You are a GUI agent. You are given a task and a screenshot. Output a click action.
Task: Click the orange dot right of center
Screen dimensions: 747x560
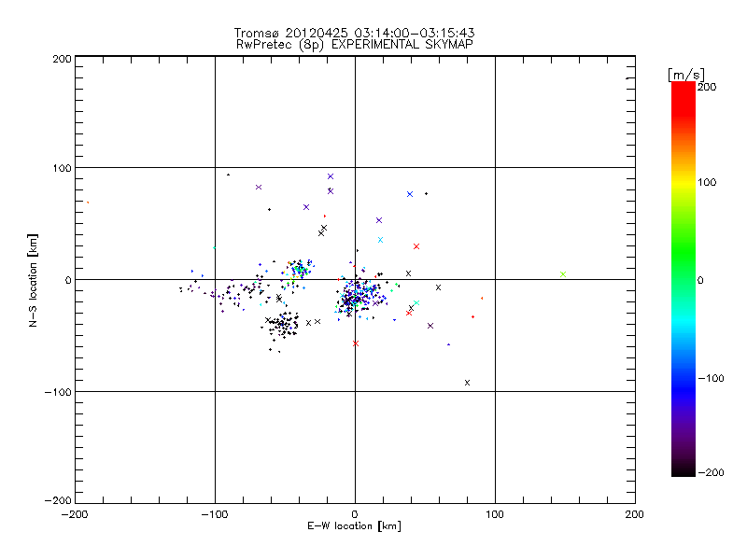pyautogui.click(x=482, y=298)
